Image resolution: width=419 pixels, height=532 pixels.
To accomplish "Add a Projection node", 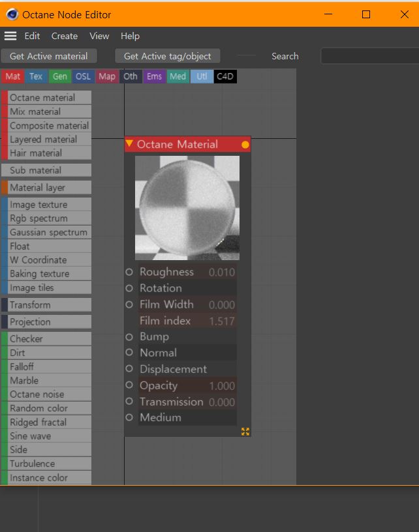I will pos(46,322).
